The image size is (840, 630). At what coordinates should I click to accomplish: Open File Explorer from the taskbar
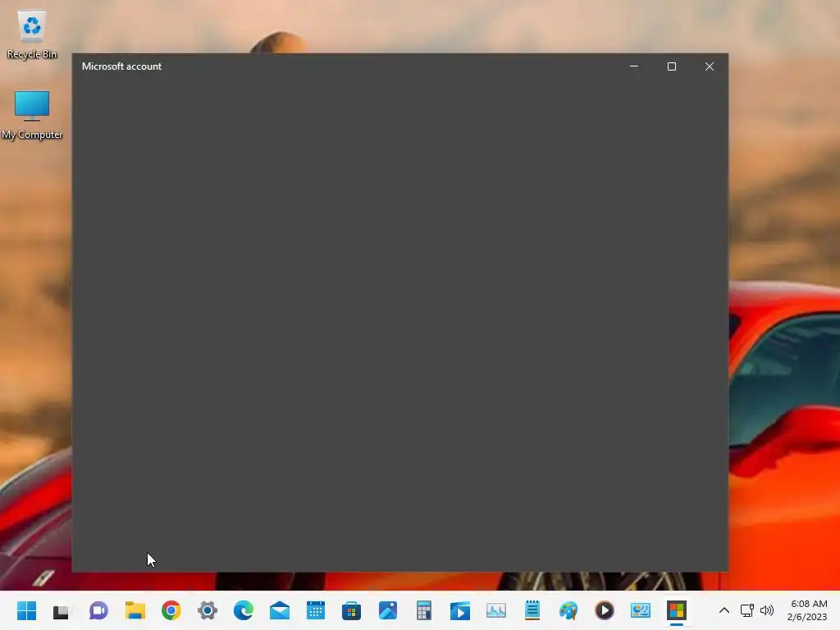[x=135, y=610]
